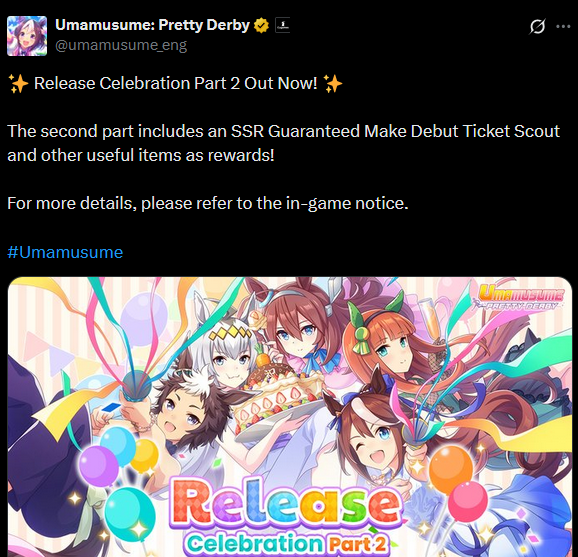The height and width of the screenshot is (557, 578).
Task: Visit the @umamusume_eng handle link
Action: 121,45
